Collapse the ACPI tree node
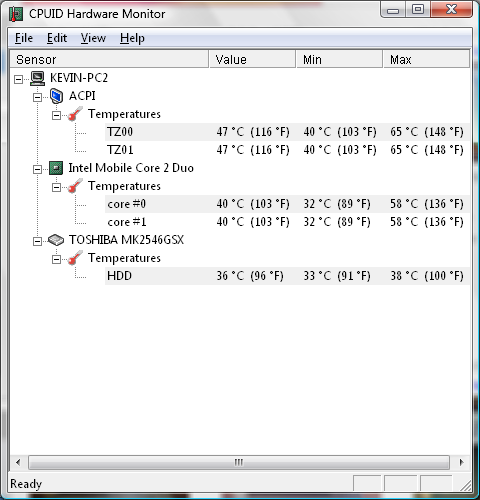 pos(37,97)
